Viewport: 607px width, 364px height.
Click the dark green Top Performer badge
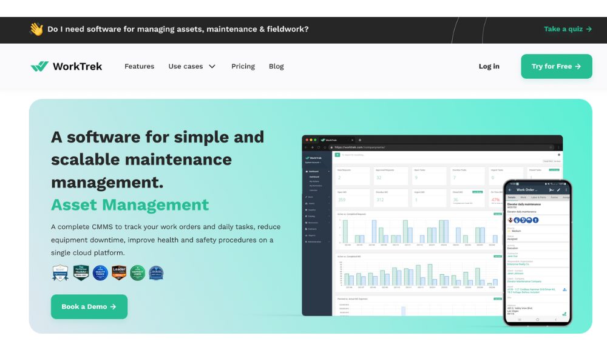(x=81, y=273)
